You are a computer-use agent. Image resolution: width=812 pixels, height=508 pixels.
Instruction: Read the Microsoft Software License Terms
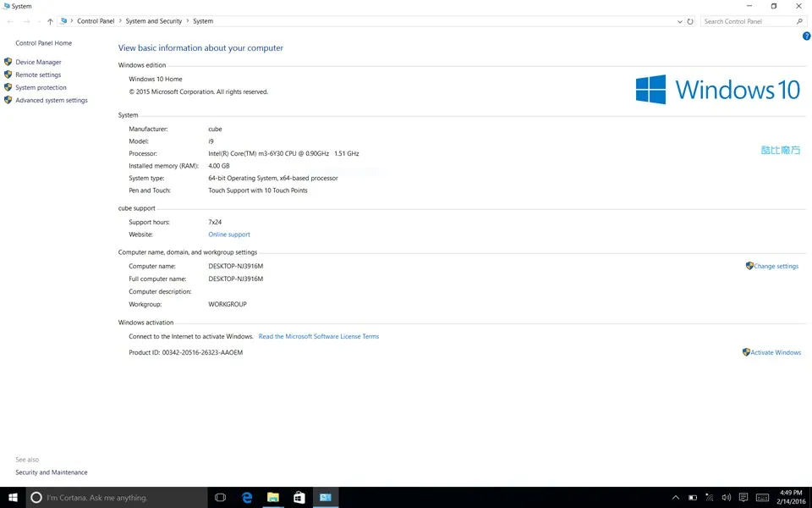coord(319,336)
